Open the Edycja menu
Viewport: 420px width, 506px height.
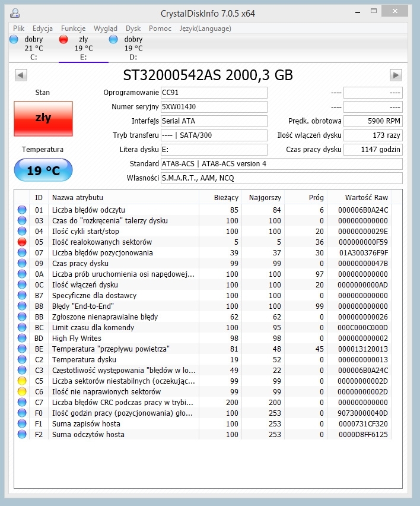click(x=43, y=29)
